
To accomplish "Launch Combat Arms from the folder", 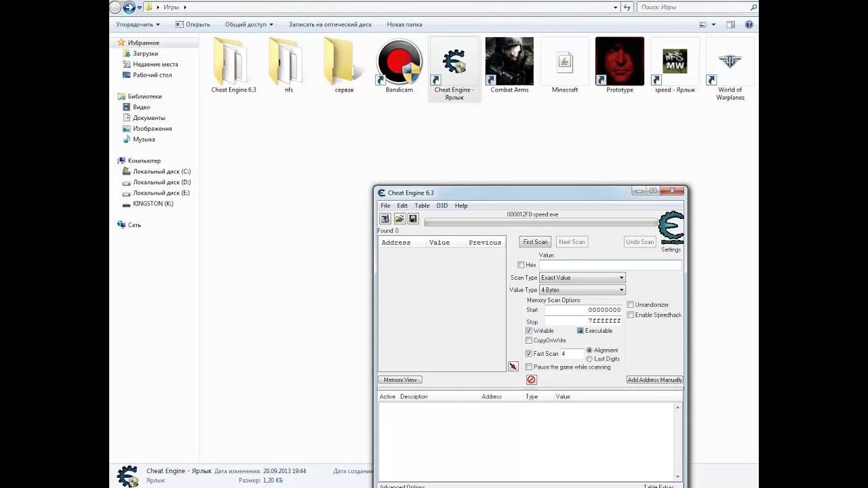I will pyautogui.click(x=509, y=62).
